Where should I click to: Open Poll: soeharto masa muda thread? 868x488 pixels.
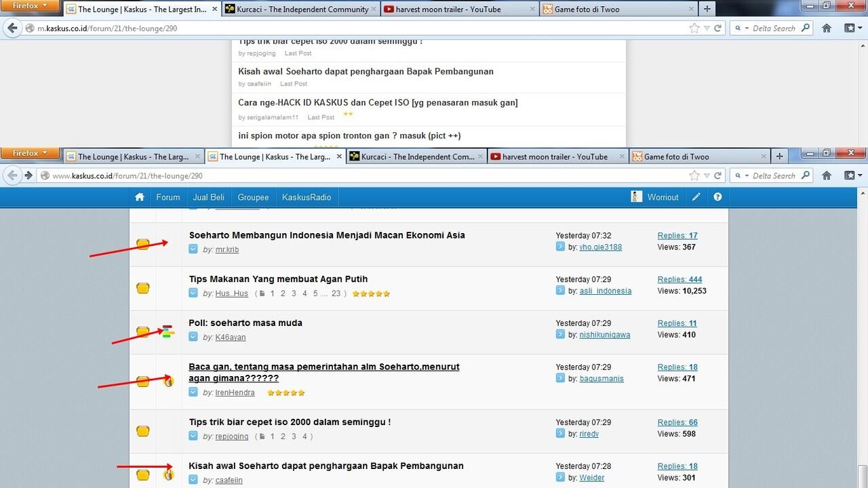tap(245, 323)
